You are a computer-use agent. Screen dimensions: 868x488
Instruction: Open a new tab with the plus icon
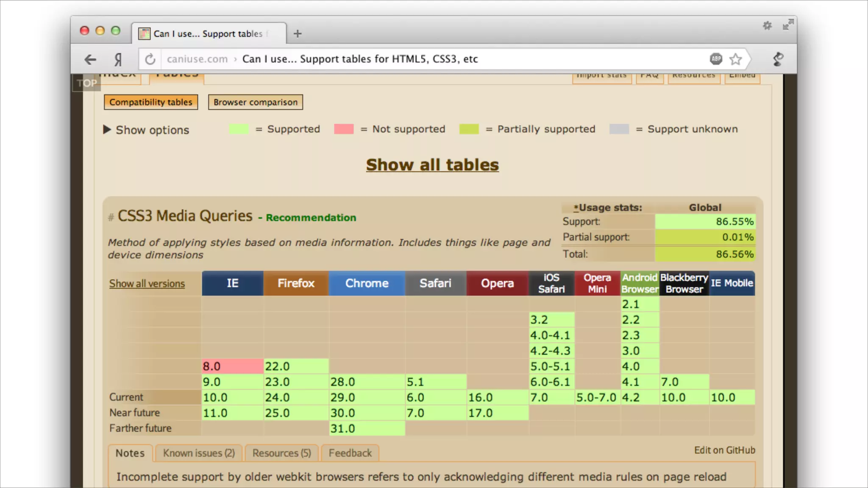tap(298, 33)
